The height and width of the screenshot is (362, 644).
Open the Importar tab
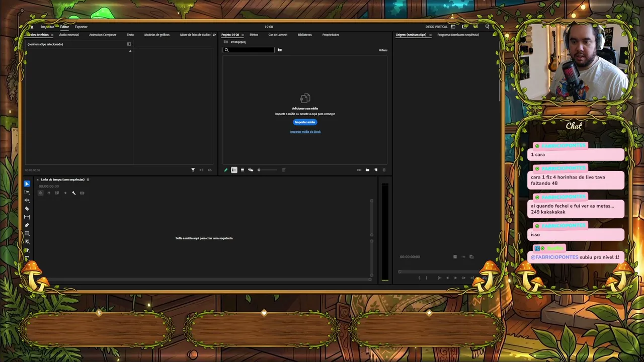47,27
